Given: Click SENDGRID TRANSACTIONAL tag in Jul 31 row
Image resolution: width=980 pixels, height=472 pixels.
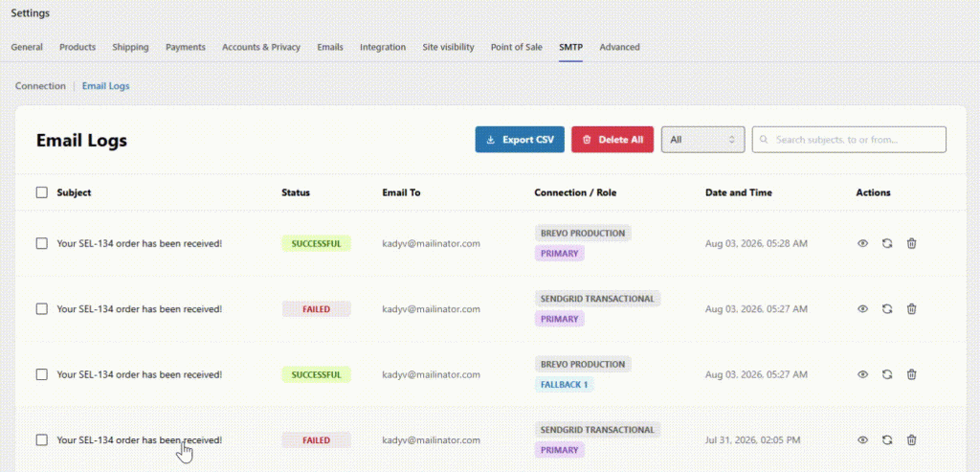Looking at the screenshot, I should [597, 430].
